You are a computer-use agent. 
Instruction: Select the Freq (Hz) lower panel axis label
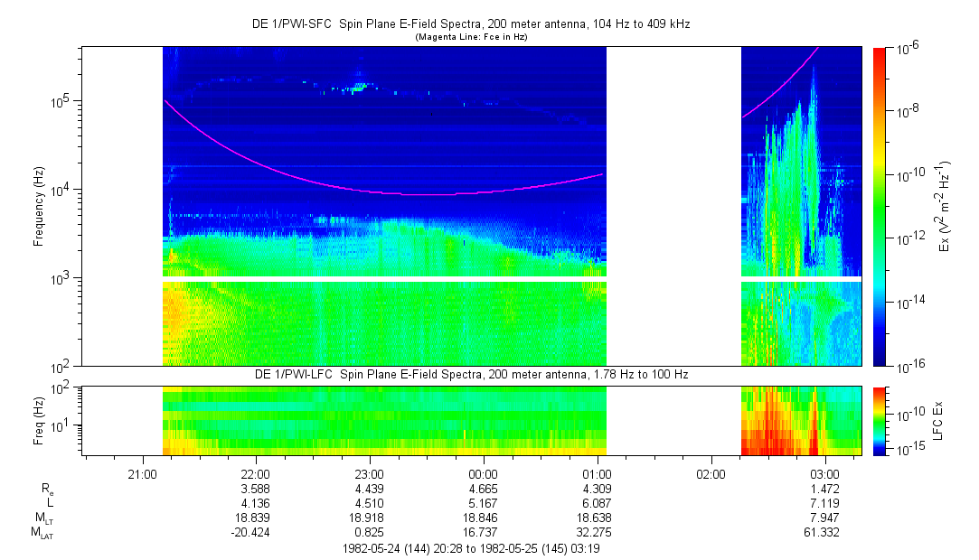click(x=39, y=420)
